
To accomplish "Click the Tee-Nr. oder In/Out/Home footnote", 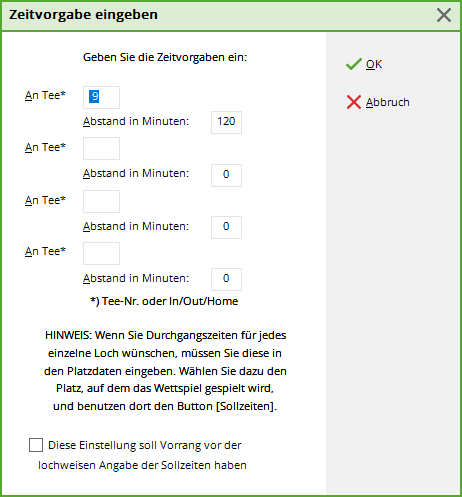I will coord(164,301).
